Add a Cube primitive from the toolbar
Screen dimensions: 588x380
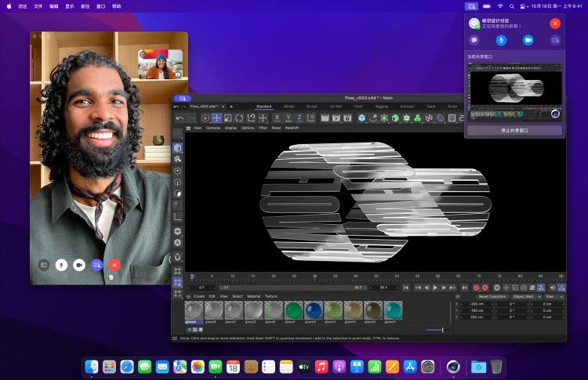point(361,118)
